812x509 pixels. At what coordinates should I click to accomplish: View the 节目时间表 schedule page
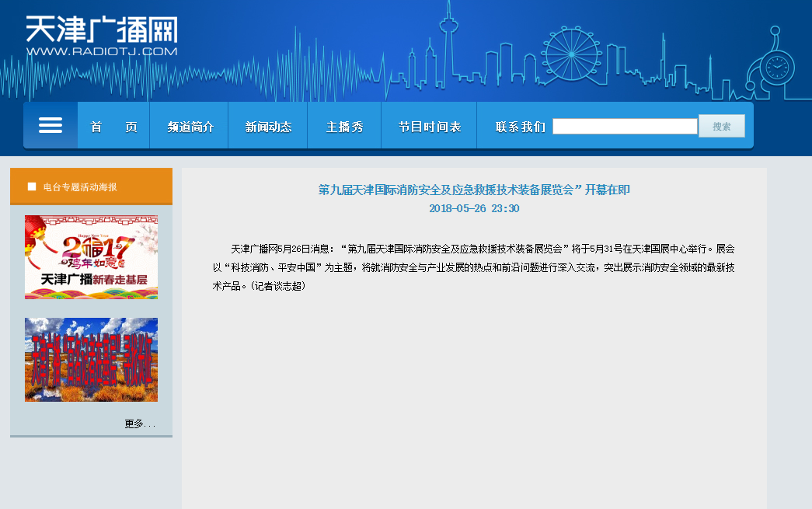pos(429,127)
